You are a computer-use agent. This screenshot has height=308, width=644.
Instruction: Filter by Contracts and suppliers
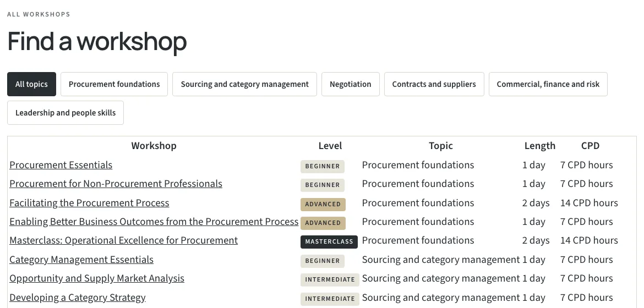coord(434,84)
